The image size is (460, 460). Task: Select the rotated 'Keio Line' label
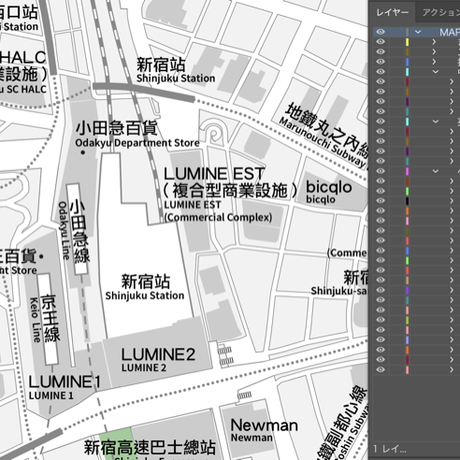[x=34, y=320]
